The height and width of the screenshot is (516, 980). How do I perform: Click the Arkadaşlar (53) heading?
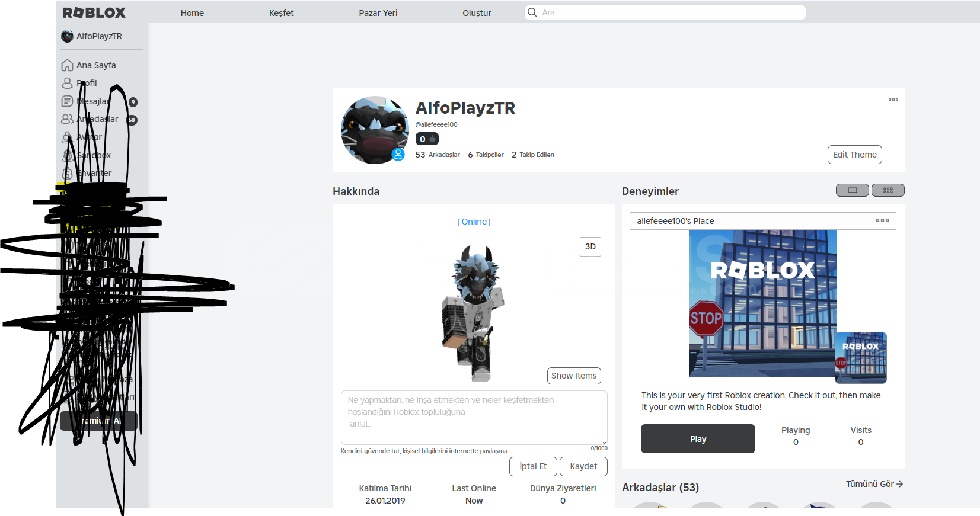(x=660, y=488)
